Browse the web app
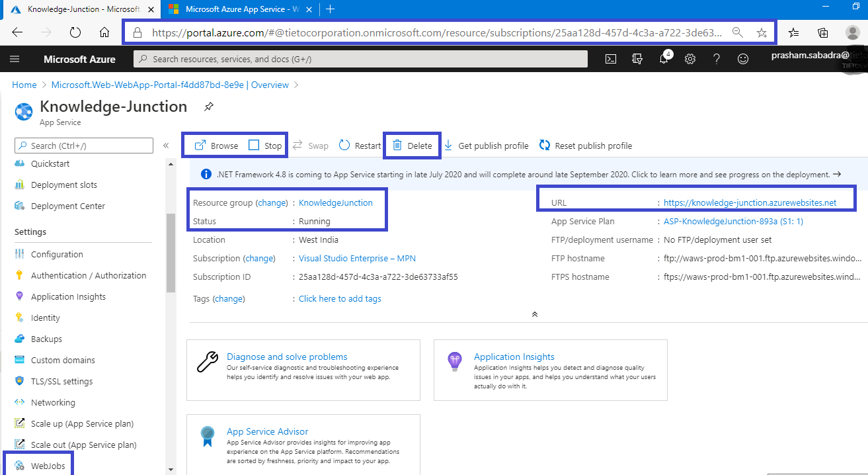The width and height of the screenshot is (868, 475). coord(217,146)
